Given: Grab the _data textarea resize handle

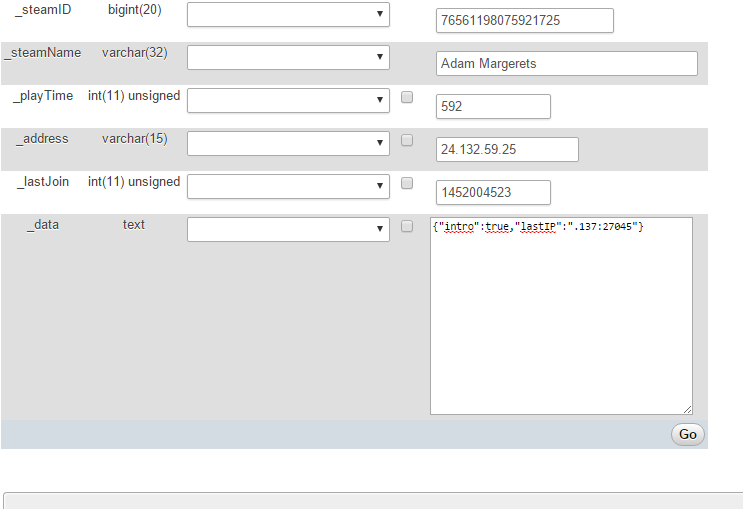Looking at the screenshot, I should pyautogui.click(x=688, y=409).
